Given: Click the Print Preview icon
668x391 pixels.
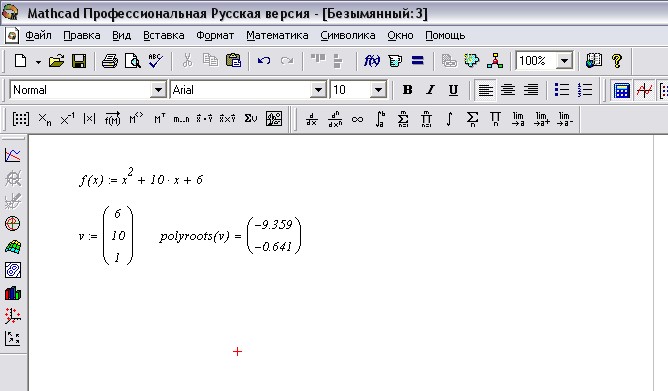Looking at the screenshot, I should (x=132, y=61).
